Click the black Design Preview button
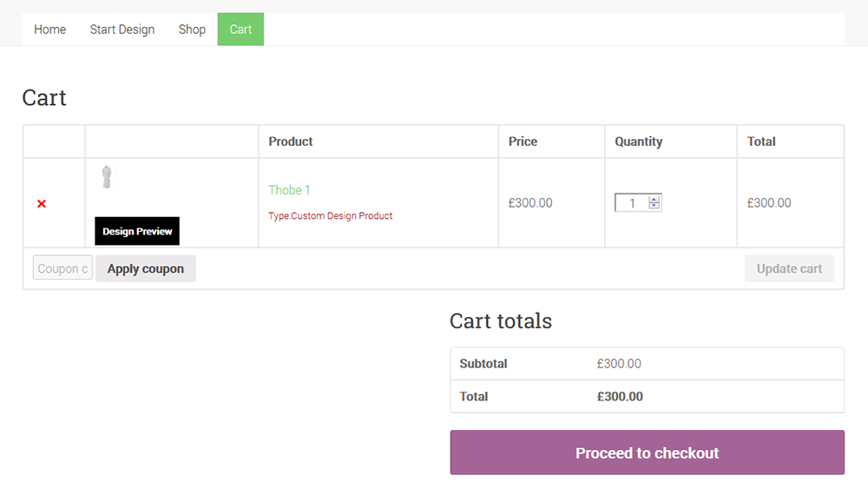The image size is (868, 495). point(137,231)
